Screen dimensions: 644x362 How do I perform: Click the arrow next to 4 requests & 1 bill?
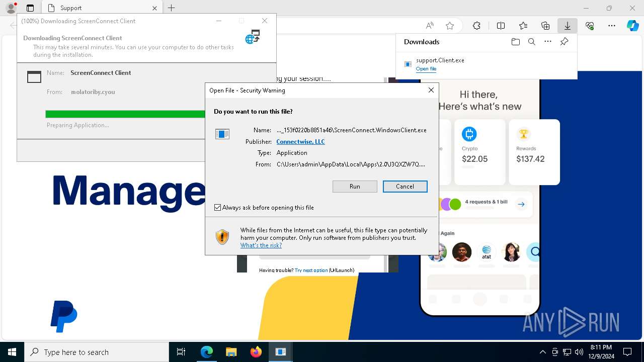coord(521,204)
